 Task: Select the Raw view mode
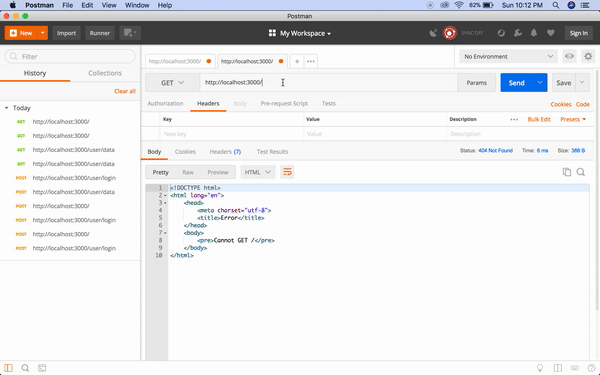point(188,173)
